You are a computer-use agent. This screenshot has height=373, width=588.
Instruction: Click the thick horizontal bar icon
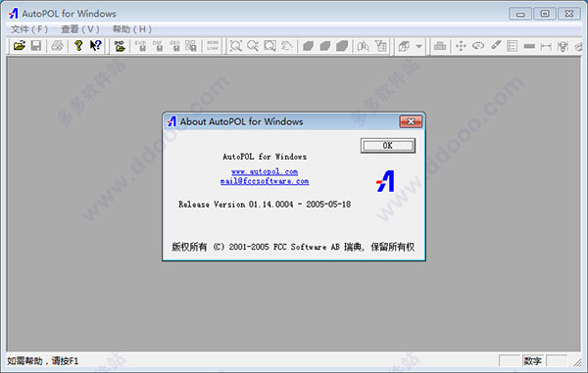529,46
